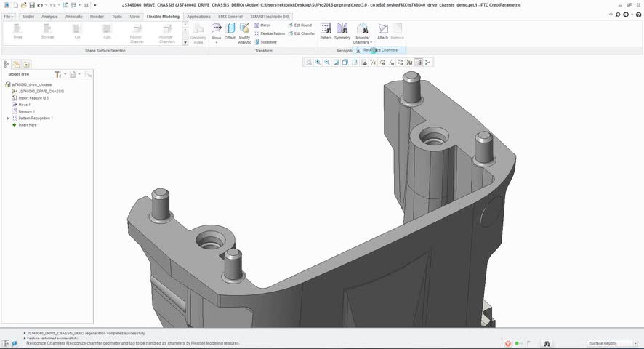This screenshot has width=644, height=349.
Task: Choose Recognize Chamfers menu entry
Action: 380,49
